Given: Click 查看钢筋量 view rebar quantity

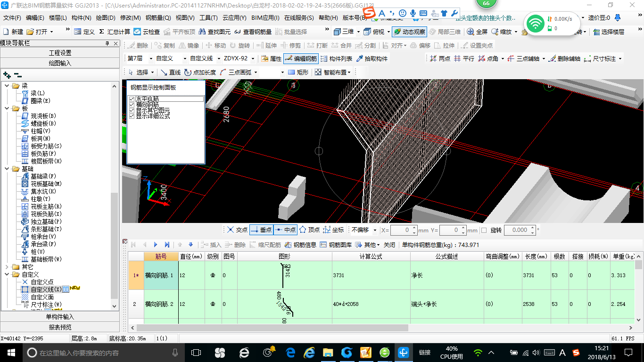Looking at the screenshot, I should point(253,32).
